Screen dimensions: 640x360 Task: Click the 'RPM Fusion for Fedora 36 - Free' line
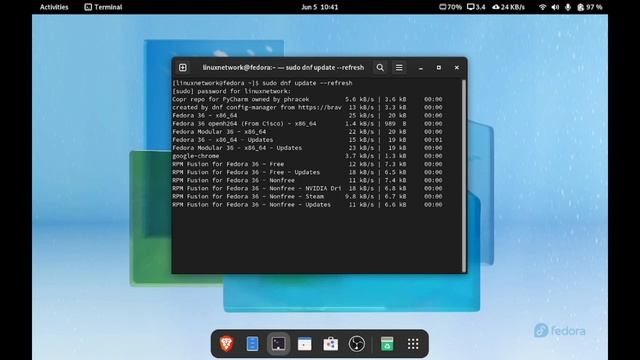tap(307, 164)
